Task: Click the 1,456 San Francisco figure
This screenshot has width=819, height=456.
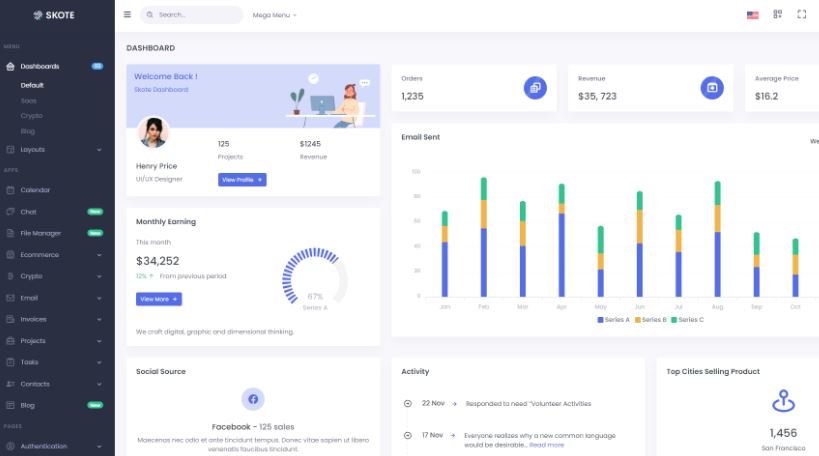Action: [783, 433]
